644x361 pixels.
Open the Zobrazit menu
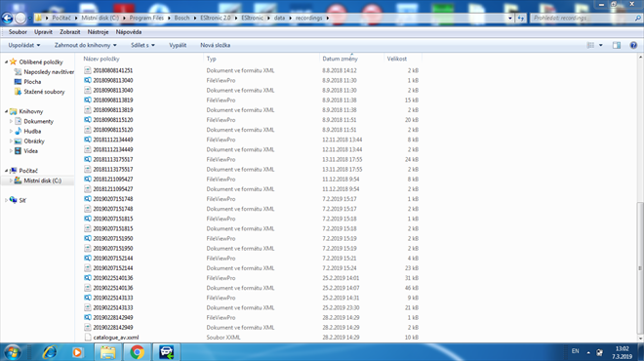pyautogui.click(x=70, y=31)
